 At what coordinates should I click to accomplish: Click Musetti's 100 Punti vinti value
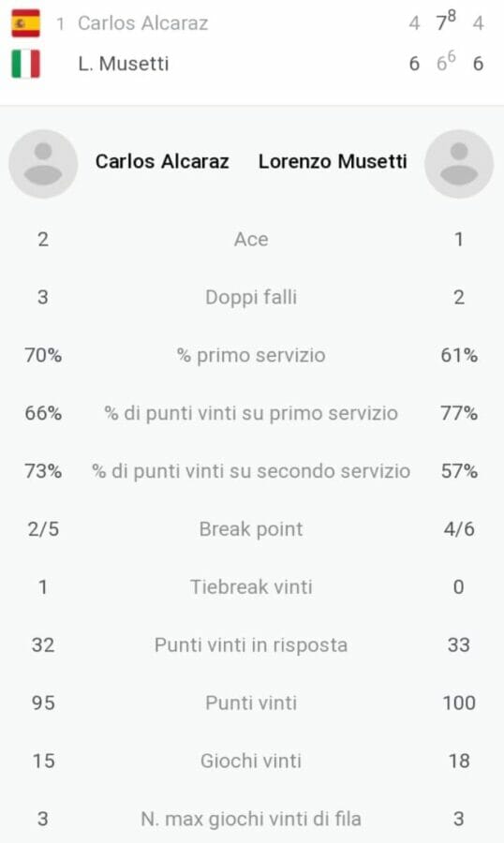click(x=459, y=702)
